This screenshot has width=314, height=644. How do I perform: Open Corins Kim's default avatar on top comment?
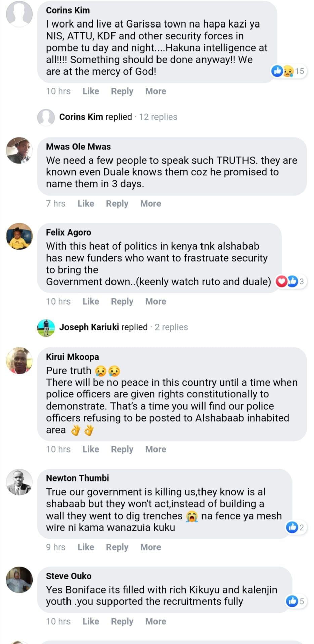[x=19, y=14]
